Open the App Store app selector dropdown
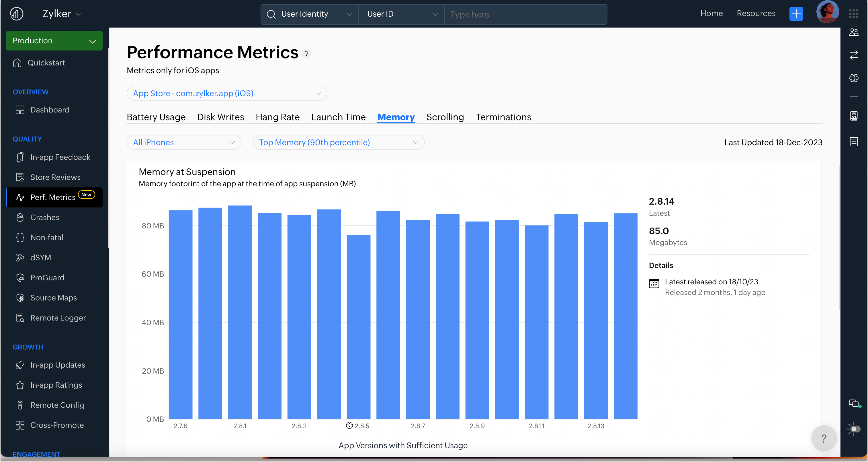 [226, 94]
